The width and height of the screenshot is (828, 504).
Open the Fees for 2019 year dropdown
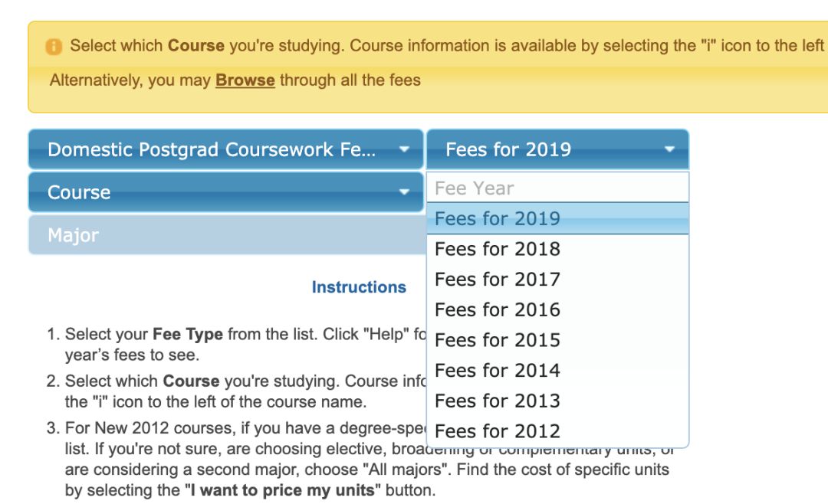click(557, 149)
